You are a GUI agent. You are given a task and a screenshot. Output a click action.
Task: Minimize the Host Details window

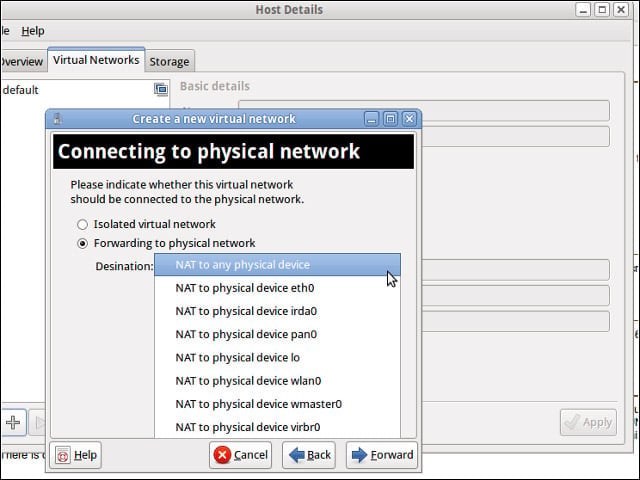(x=583, y=9)
